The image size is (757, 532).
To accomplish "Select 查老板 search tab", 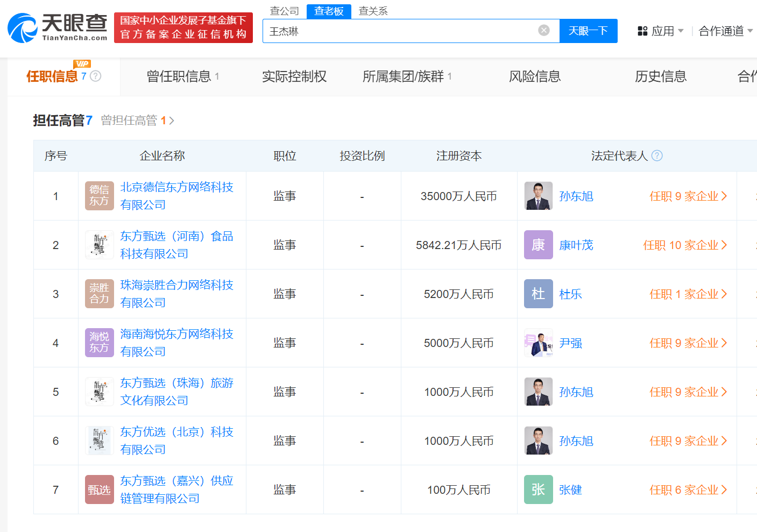I will (329, 11).
